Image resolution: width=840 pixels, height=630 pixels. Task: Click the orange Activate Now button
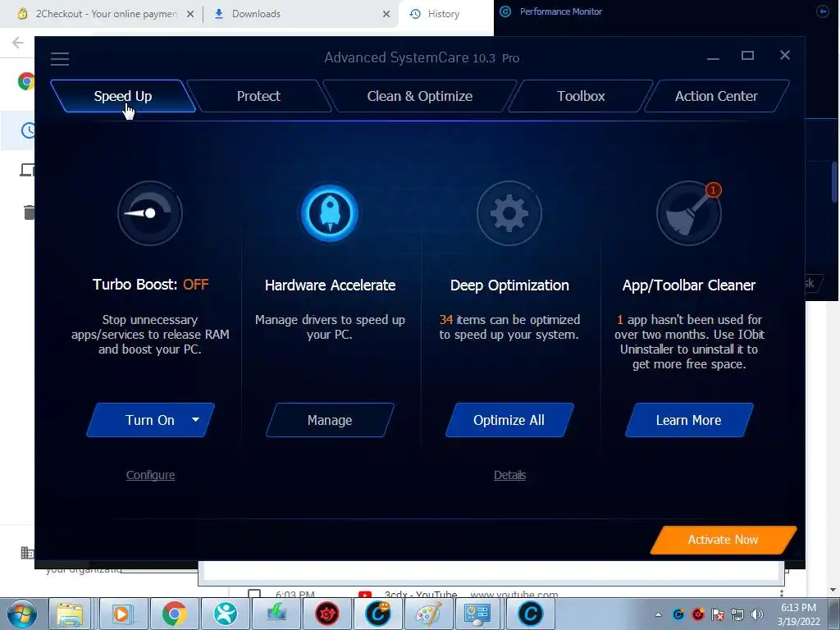(723, 540)
